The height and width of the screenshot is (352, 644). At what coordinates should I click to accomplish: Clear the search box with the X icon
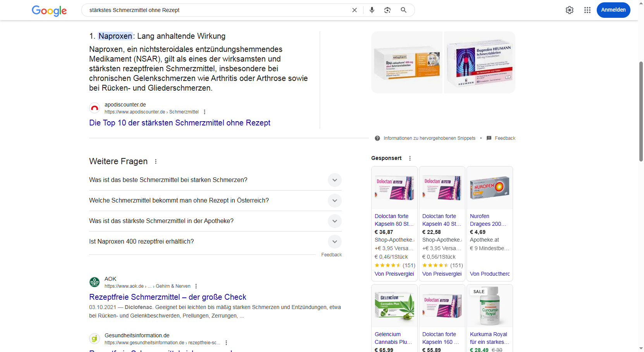[354, 10]
